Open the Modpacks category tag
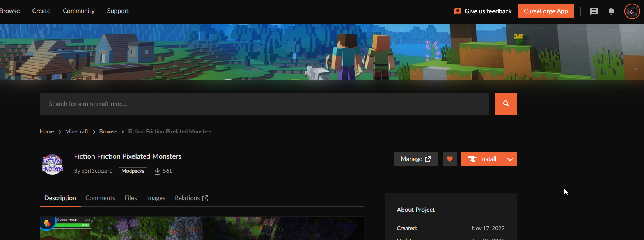Viewport: 644px width, 240px height. [133, 171]
